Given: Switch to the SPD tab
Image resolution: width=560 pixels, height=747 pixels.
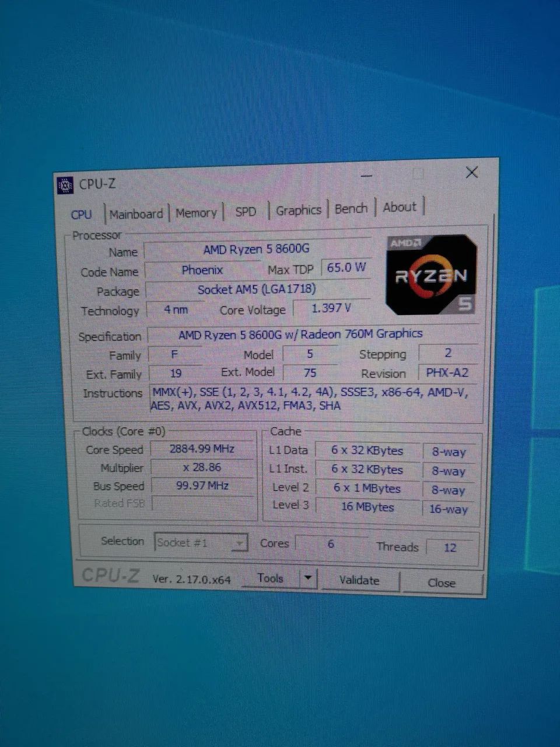Looking at the screenshot, I should (x=246, y=211).
